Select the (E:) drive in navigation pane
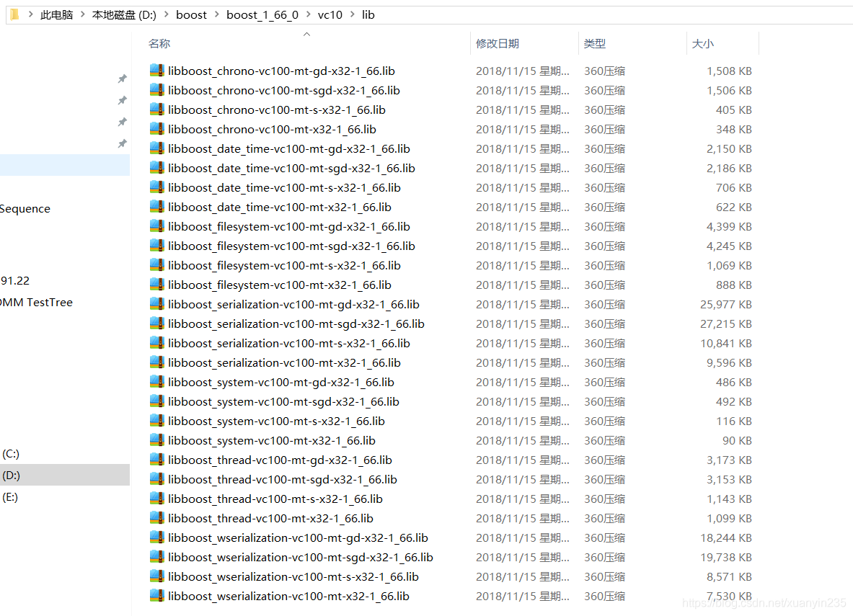Image resolution: width=853 pixels, height=616 pixels. (x=10, y=497)
